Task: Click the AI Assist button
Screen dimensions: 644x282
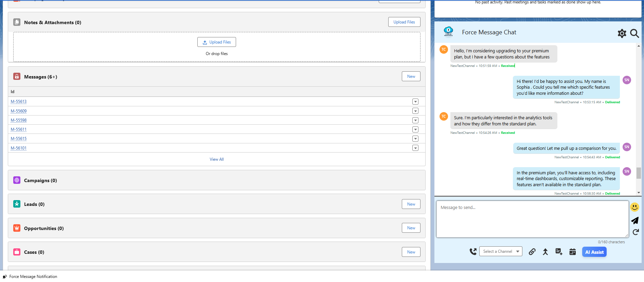Action: pyautogui.click(x=594, y=252)
